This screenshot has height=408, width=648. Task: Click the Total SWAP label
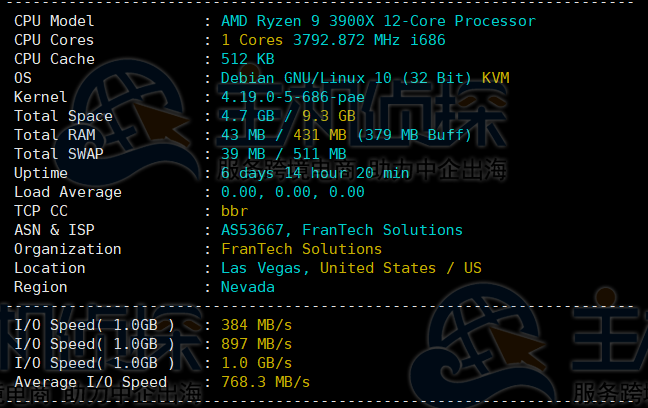59,154
